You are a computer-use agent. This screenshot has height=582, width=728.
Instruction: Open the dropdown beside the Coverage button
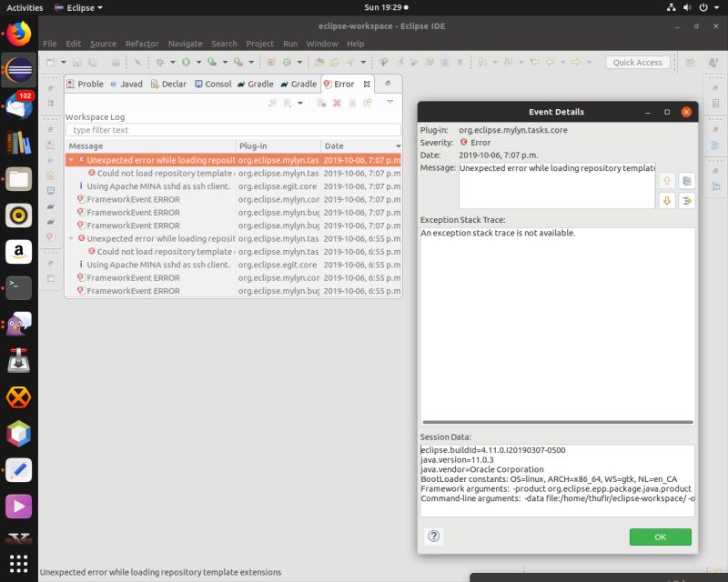[x=225, y=62]
